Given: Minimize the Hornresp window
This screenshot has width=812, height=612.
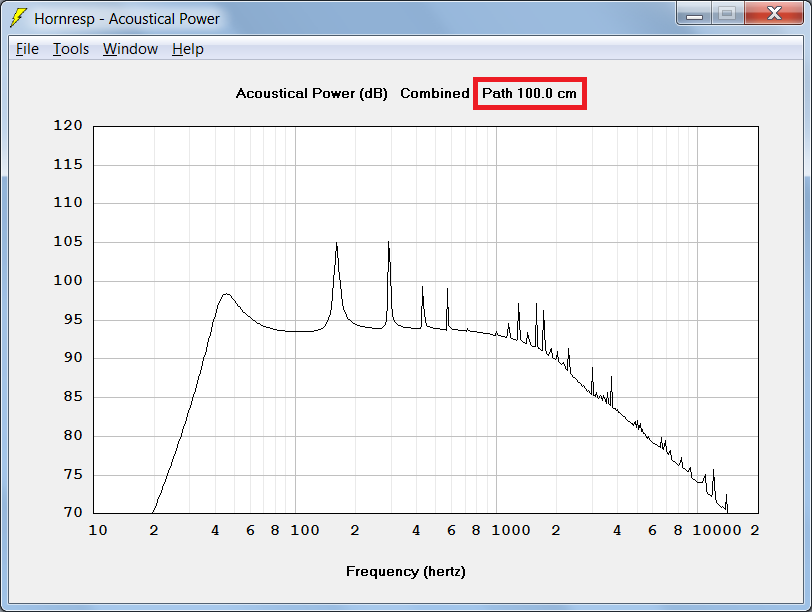Looking at the screenshot, I should coord(694,13).
